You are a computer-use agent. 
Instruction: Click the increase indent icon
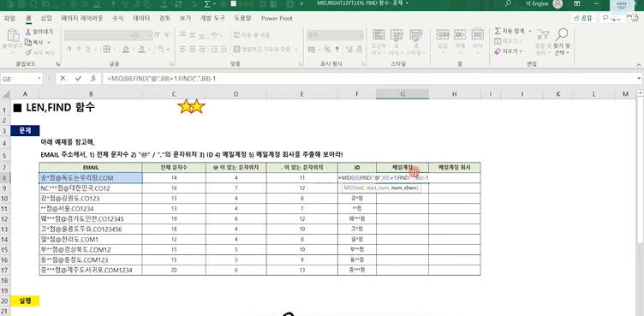click(224, 50)
